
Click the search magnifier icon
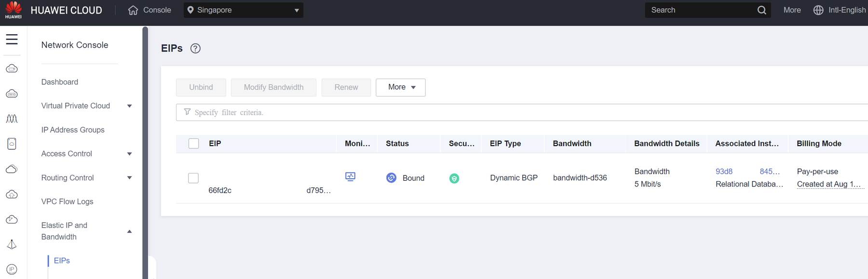click(x=761, y=10)
